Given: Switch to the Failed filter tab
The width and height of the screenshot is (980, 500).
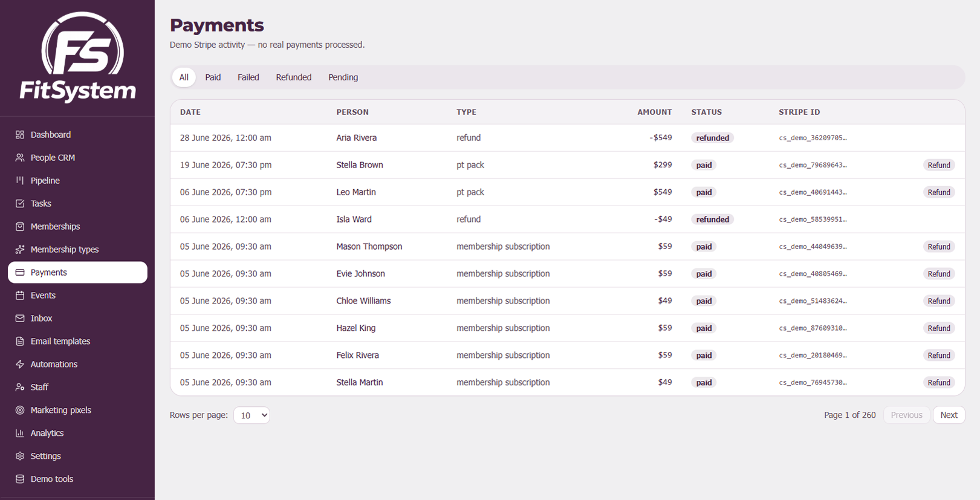Looking at the screenshot, I should (x=248, y=77).
